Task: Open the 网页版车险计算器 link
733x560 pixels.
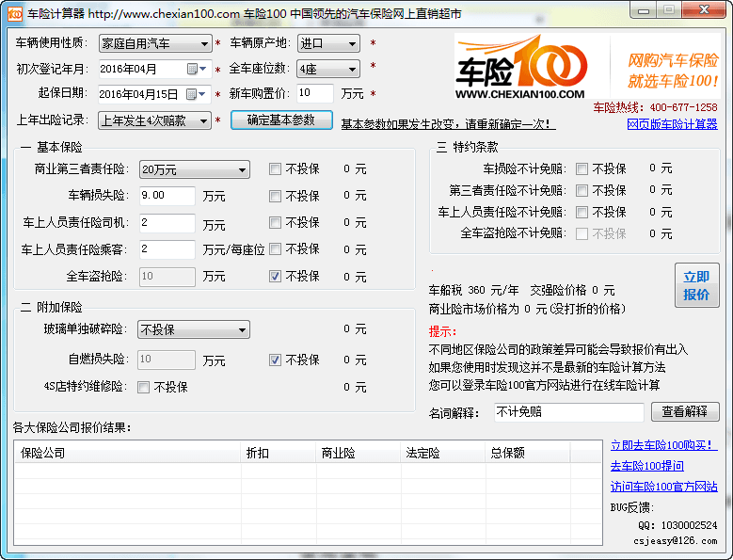Action: pos(672,124)
